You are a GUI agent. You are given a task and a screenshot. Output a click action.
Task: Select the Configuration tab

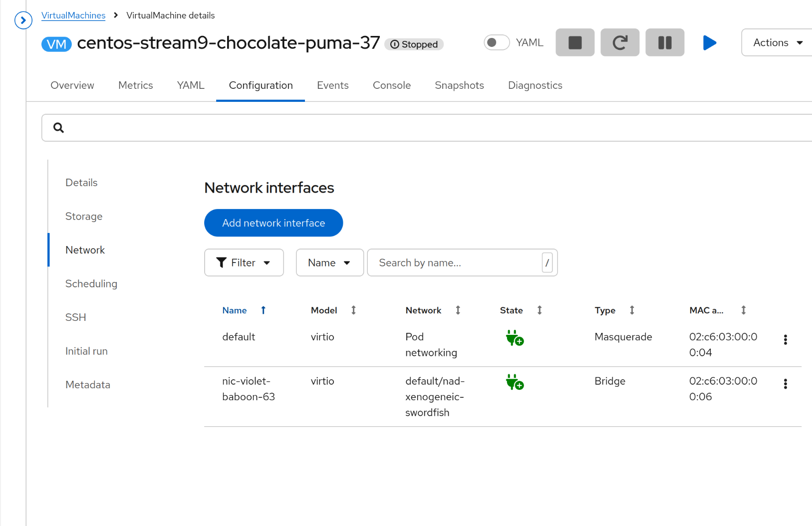[261, 85]
